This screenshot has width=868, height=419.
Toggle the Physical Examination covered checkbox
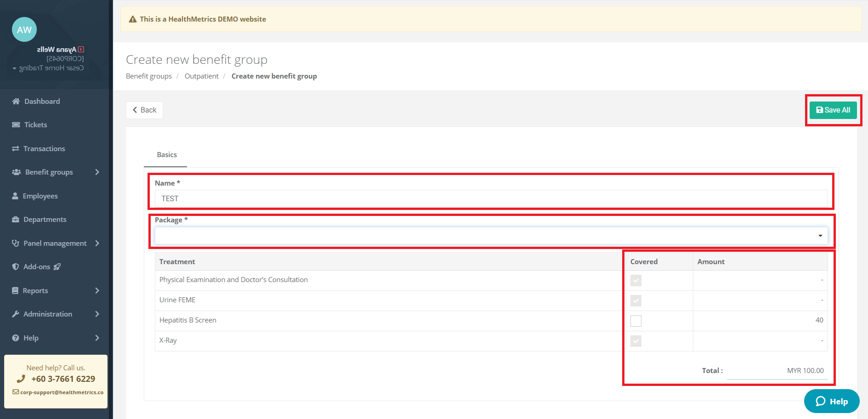[635, 280]
